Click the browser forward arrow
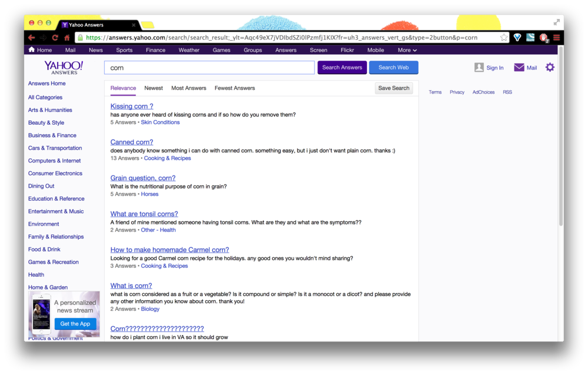 click(43, 38)
